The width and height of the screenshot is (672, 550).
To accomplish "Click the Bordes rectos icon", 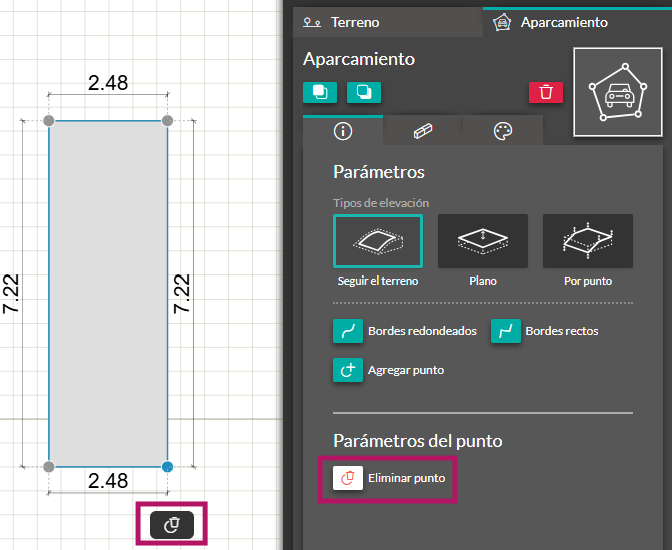I will coord(506,331).
